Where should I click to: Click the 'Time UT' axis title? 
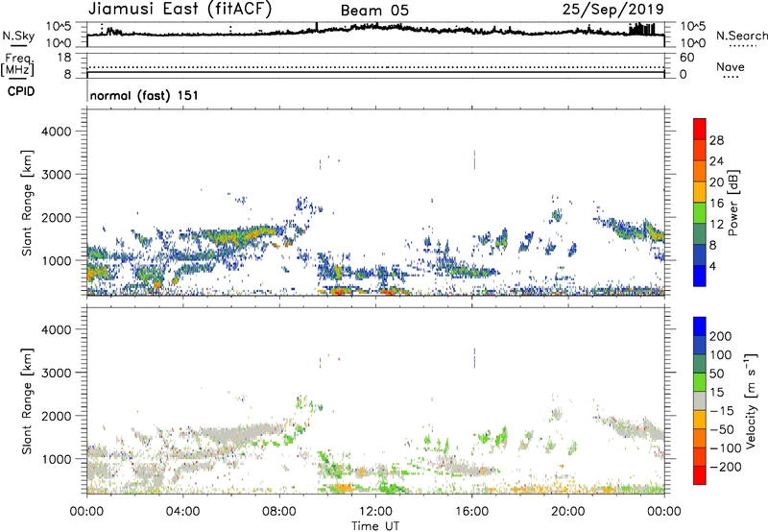(x=375, y=526)
